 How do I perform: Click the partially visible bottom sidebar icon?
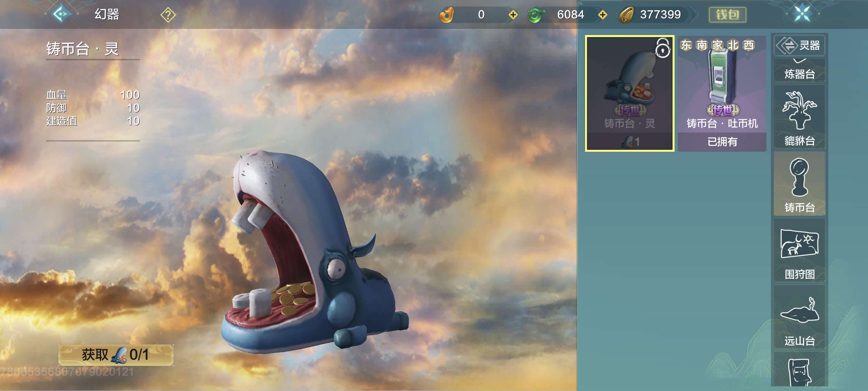click(799, 371)
